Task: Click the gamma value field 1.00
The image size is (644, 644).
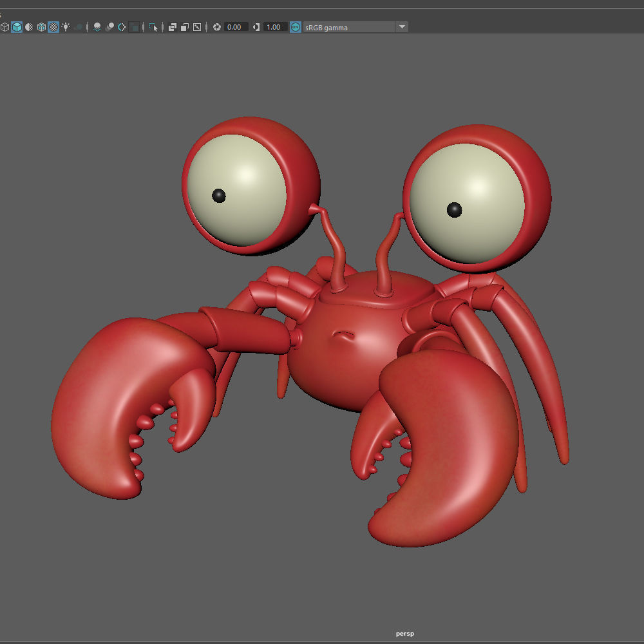Action: coord(275,27)
